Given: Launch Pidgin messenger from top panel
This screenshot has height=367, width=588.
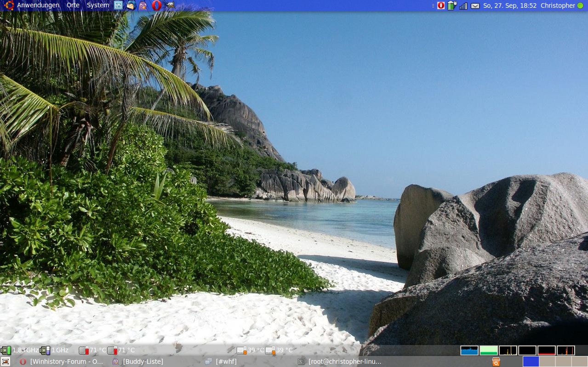Looking at the screenshot, I should coord(143,6).
